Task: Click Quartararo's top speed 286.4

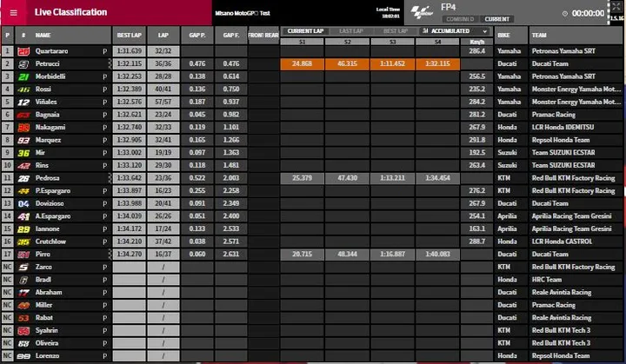Action: click(x=477, y=51)
